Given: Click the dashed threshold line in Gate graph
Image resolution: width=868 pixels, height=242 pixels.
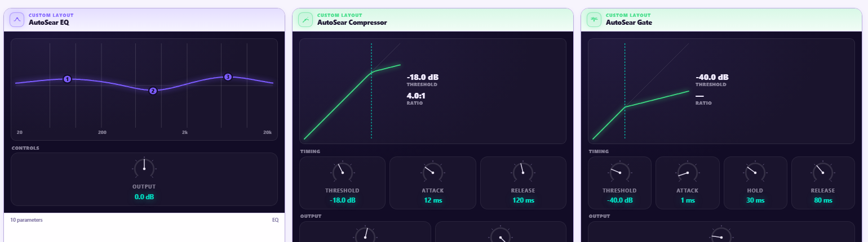Looking at the screenshot, I should [625, 90].
